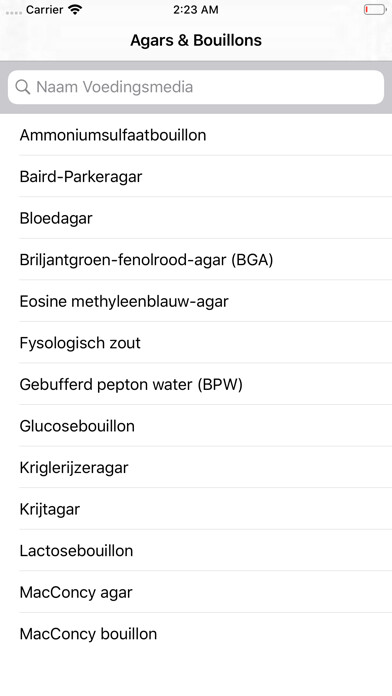392x696 pixels.
Task: Tap the Wi-Fi status icon
Action: coord(75,10)
